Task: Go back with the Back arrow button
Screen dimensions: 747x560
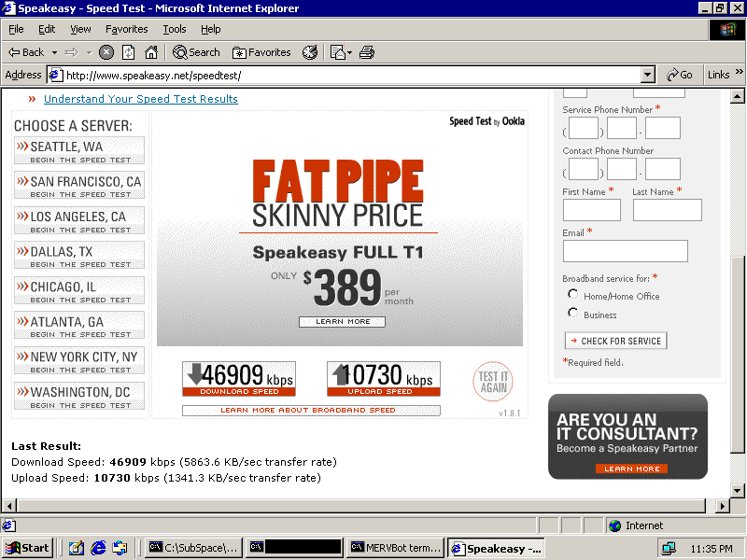Action: 26,52
